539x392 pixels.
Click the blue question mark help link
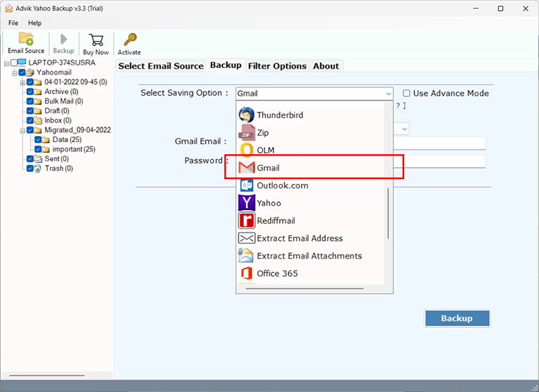(401, 106)
